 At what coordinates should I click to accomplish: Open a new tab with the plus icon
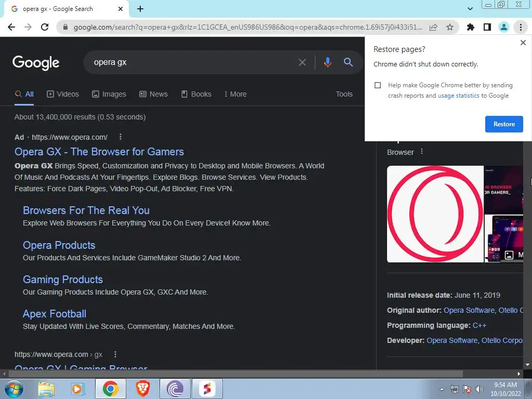pos(140,9)
